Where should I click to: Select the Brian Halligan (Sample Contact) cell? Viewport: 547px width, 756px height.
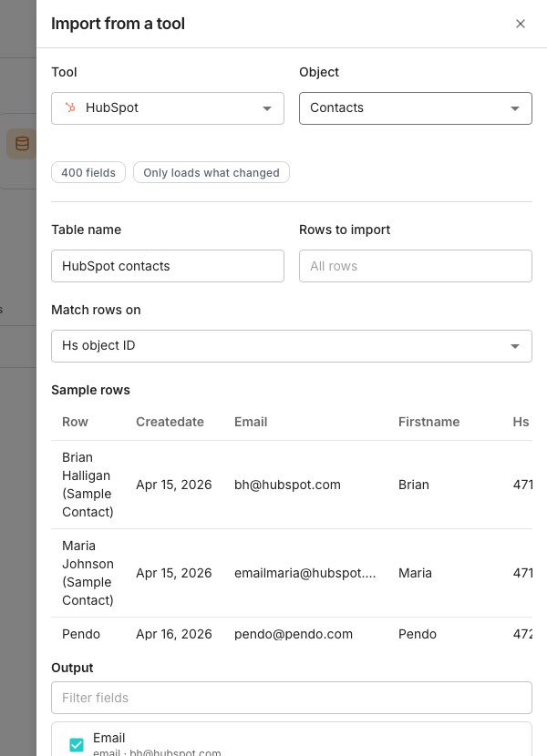[88, 485]
